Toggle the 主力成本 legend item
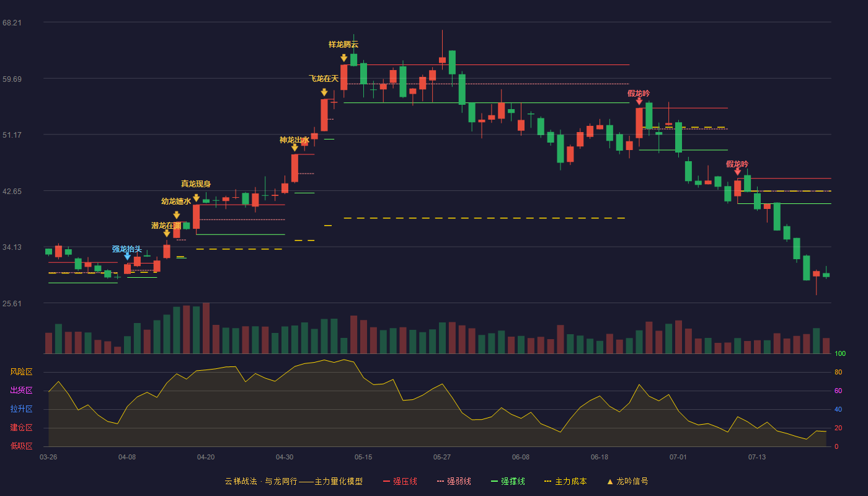This screenshot has width=868, height=496. (565, 481)
